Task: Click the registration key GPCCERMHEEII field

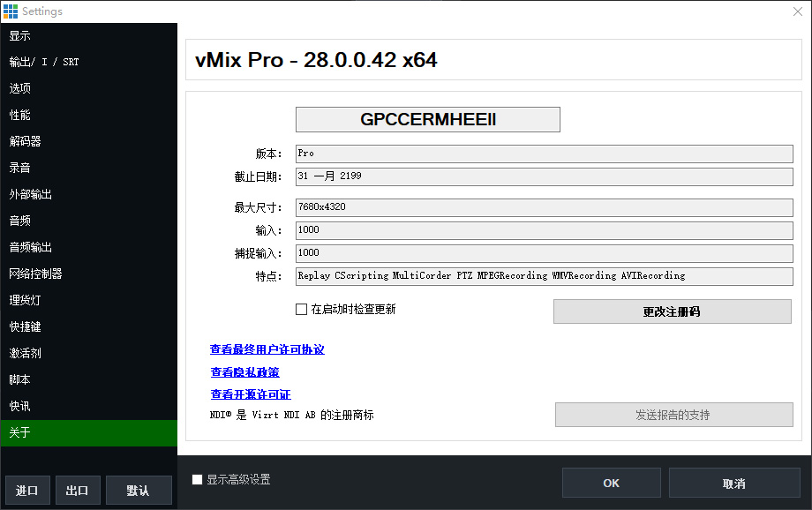Action: [427, 119]
